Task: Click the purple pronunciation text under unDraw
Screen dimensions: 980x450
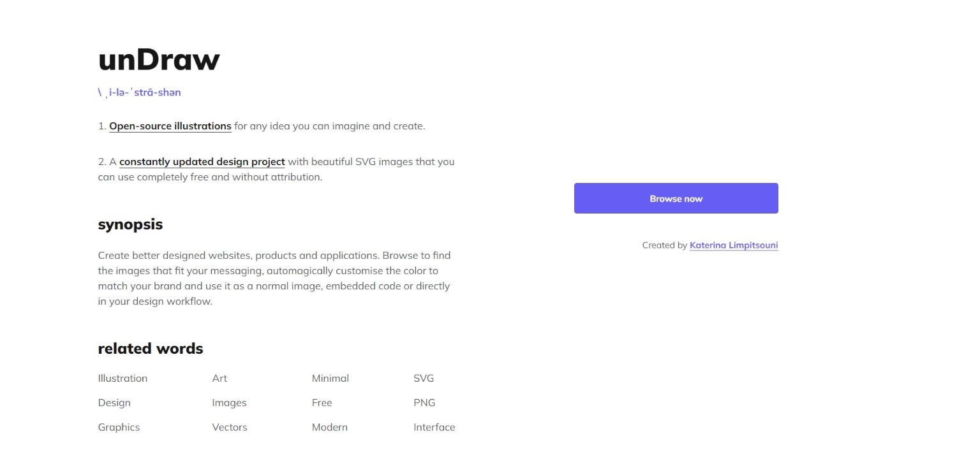Action: (x=140, y=92)
